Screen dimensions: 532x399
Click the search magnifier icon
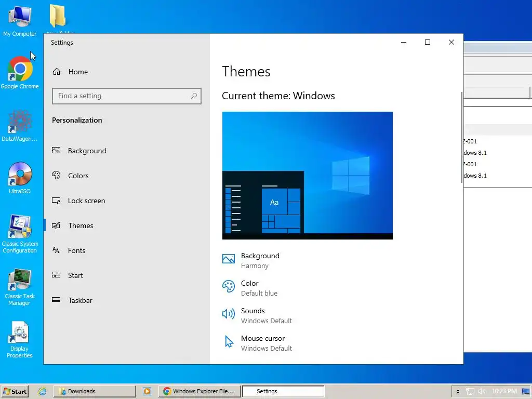pos(194,96)
